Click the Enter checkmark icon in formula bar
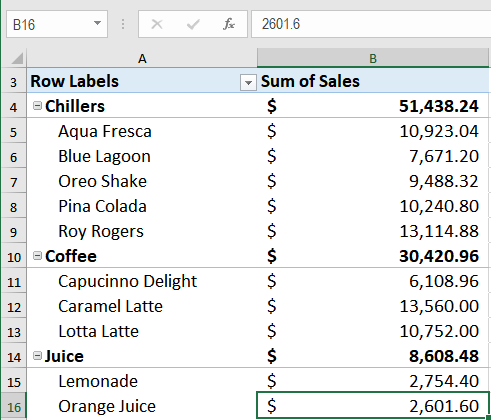Image resolution: width=491 pixels, height=420 pixels. (x=193, y=24)
